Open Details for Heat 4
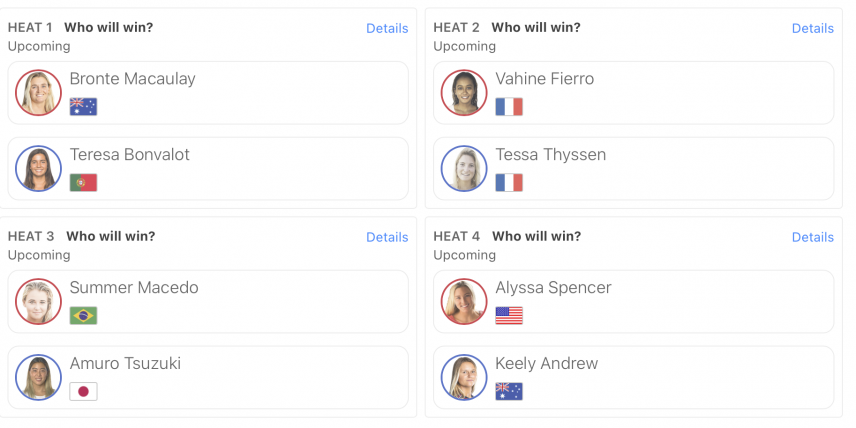This screenshot has width=856, height=428. click(813, 237)
